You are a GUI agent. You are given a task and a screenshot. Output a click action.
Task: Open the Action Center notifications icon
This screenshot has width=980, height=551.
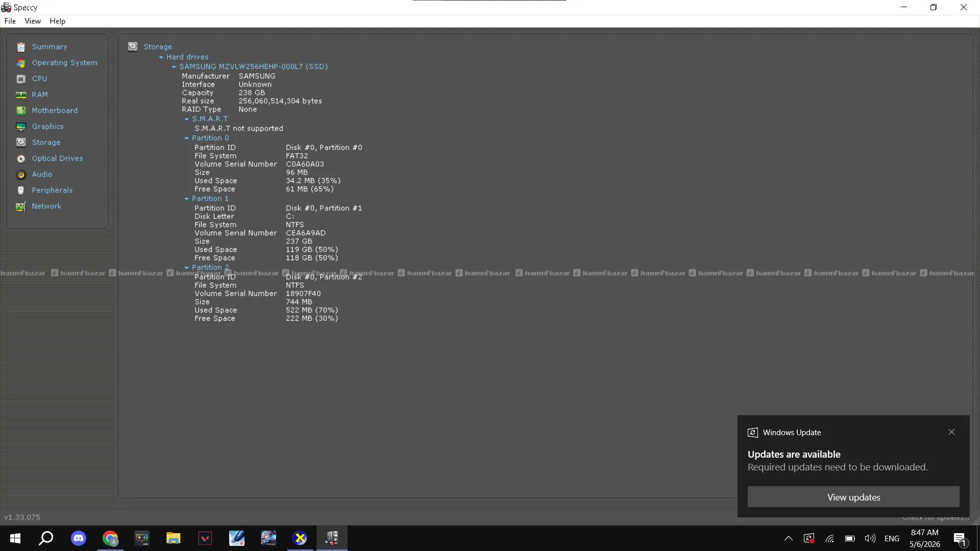point(960,538)
